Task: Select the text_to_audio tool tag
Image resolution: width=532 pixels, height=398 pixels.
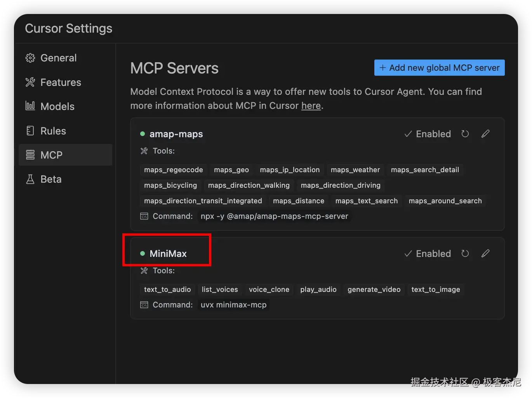Action: (x=167, y=290)
